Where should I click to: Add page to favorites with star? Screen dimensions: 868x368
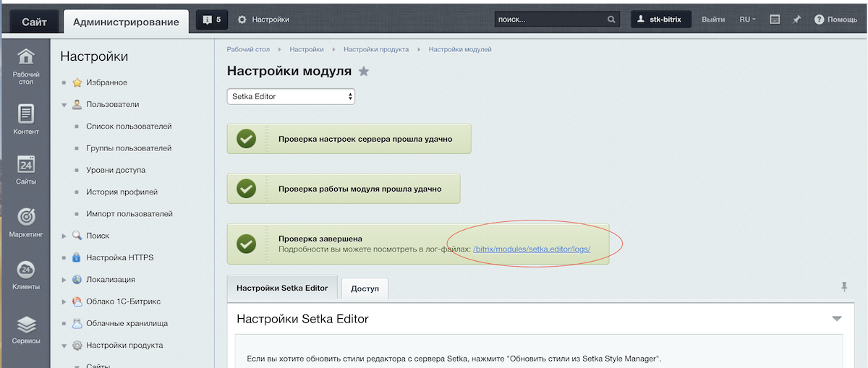tap(364, 72)
